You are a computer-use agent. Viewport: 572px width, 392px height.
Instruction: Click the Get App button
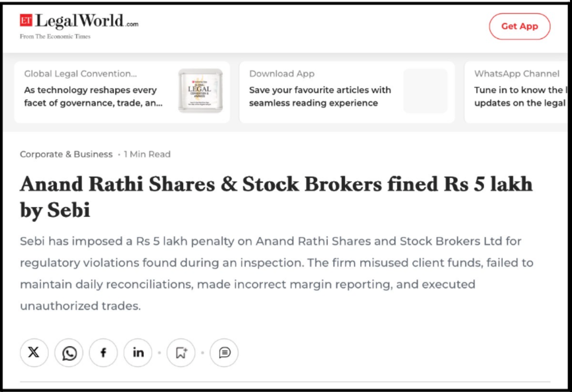519,26
